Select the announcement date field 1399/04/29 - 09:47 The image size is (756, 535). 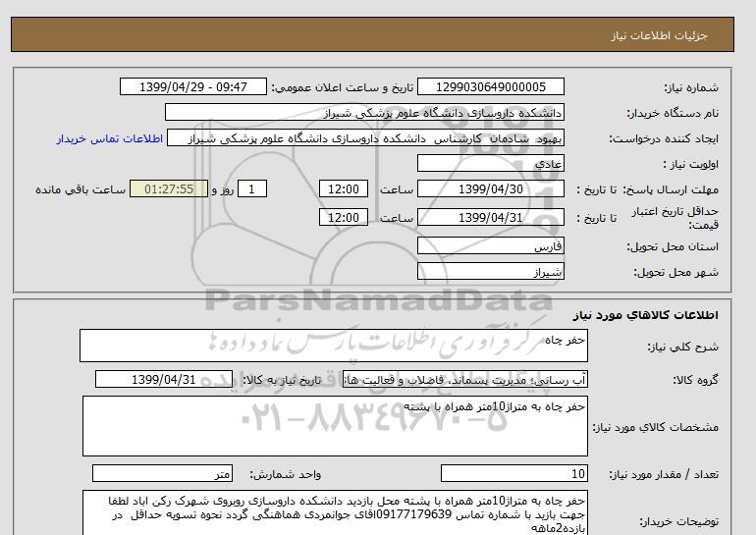192,86
